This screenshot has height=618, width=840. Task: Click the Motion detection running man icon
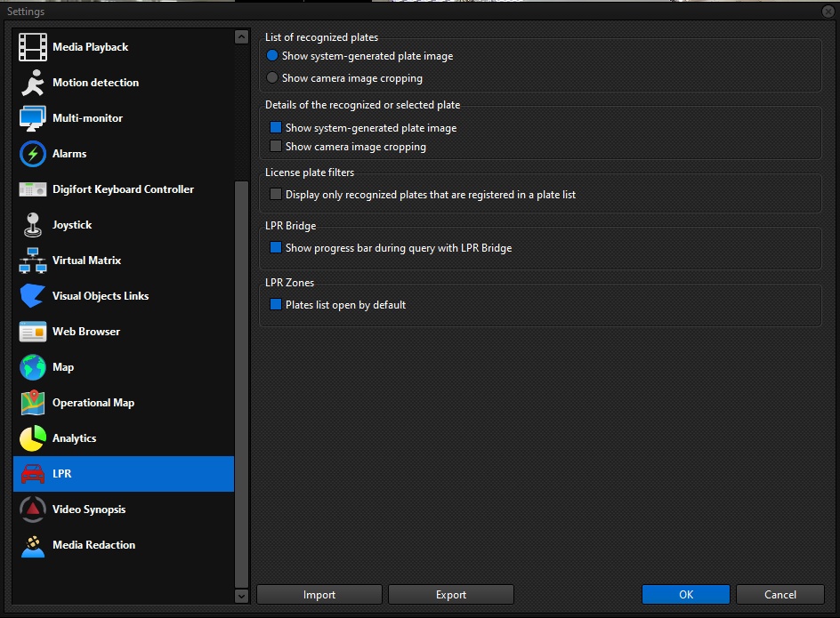pos(33,83)
